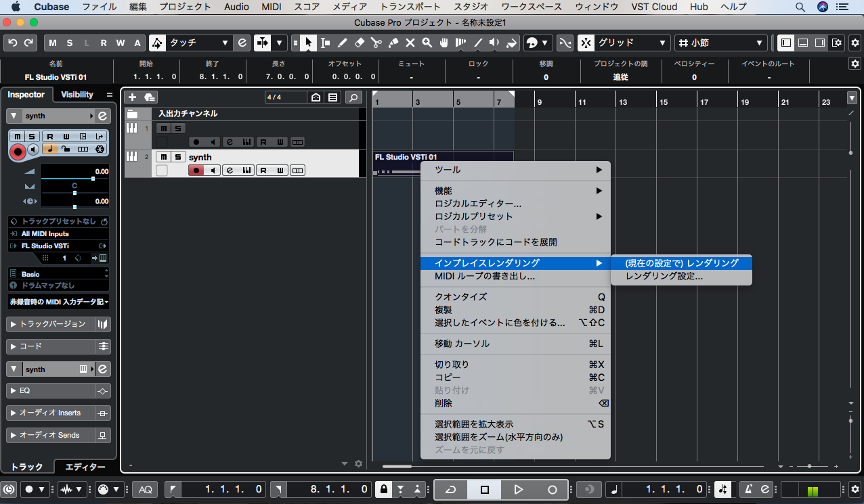Toggle monitor on the synth track
The width and height of the screenshot is (864, 504).
(213, 170)
